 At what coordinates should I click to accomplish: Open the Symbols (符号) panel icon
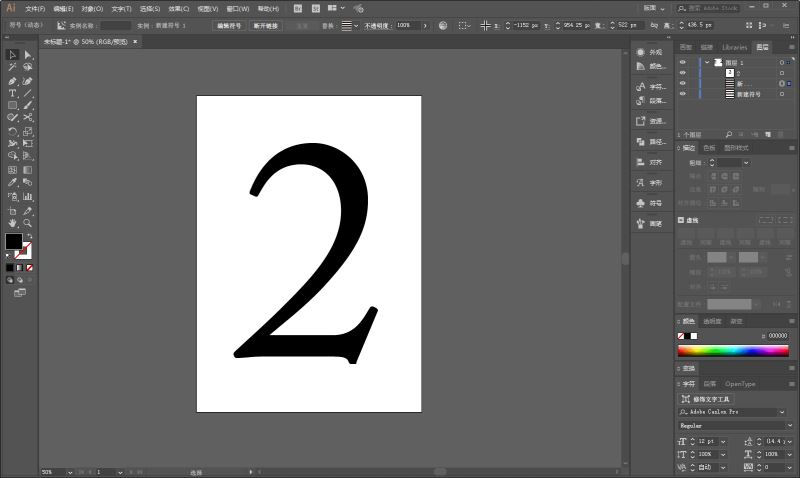coord(641,203)
